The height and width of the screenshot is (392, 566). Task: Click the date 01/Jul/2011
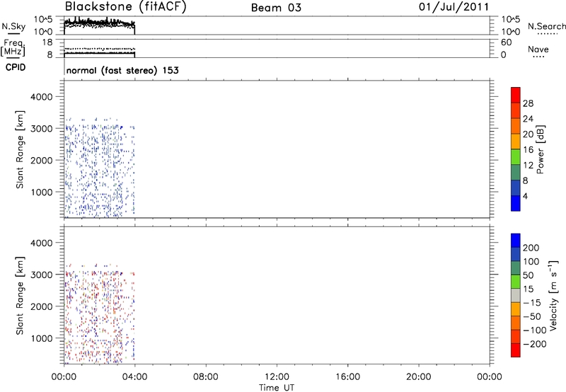coord(454,7)
